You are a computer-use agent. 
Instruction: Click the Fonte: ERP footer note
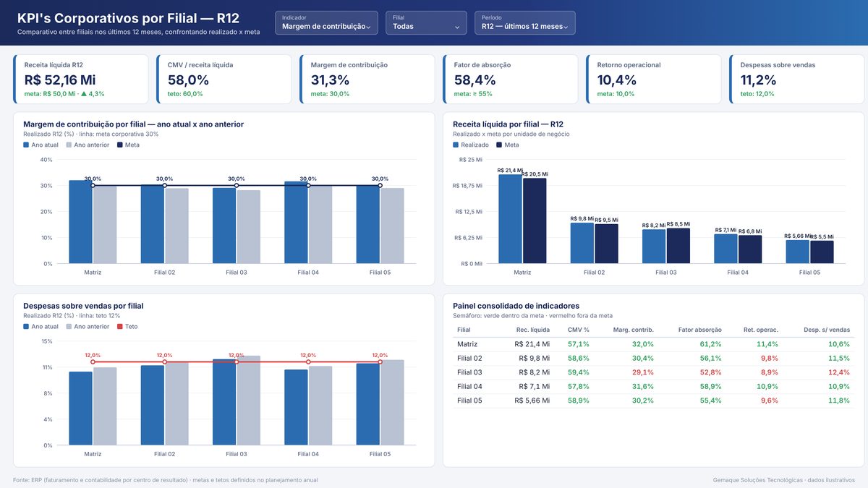[x=165, y=480]
